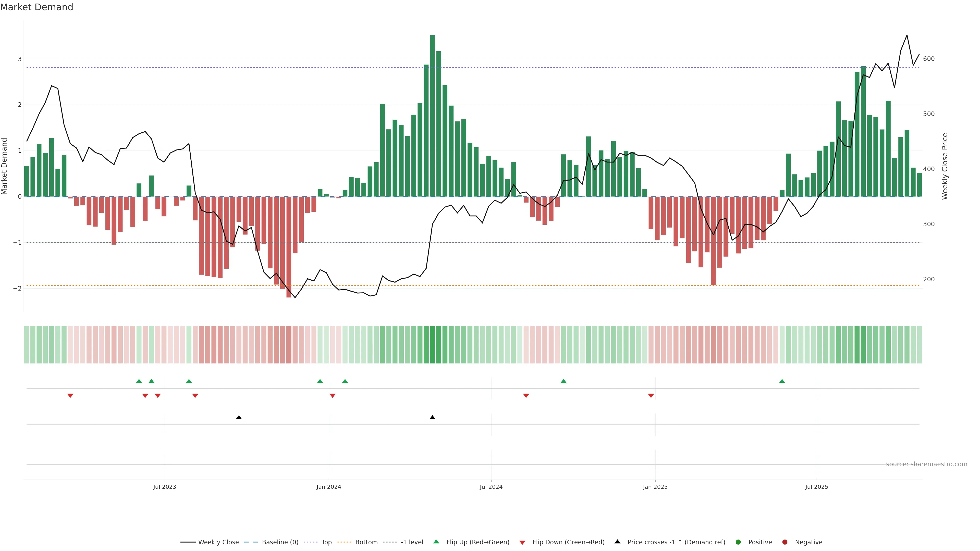The height and width of the screenshot is (551, 980).
Task: Click green Flip Up legend triangle
Action: [x=436, y=542]
